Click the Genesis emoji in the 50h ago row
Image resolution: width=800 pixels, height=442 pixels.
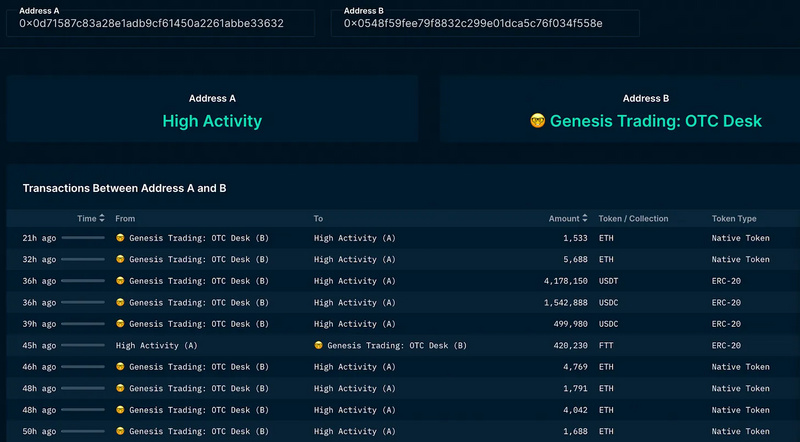pyautogui.click(x=121, y=432)
